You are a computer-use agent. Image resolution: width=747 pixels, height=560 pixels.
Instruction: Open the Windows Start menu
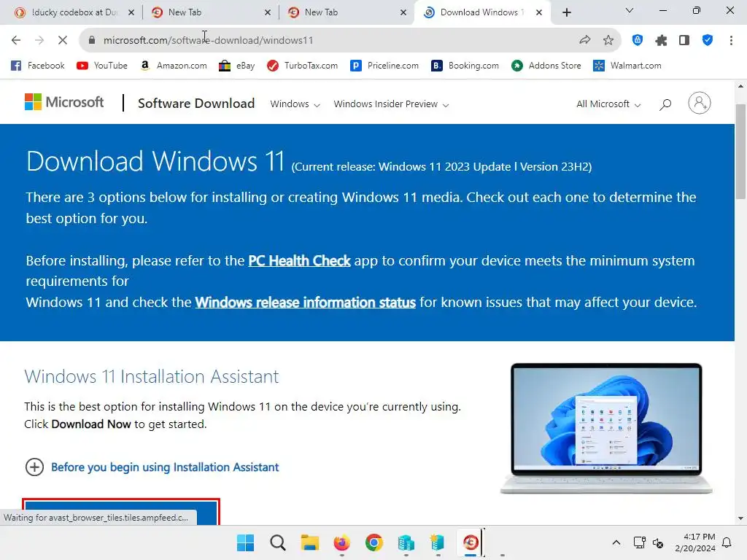click(245, 542)
